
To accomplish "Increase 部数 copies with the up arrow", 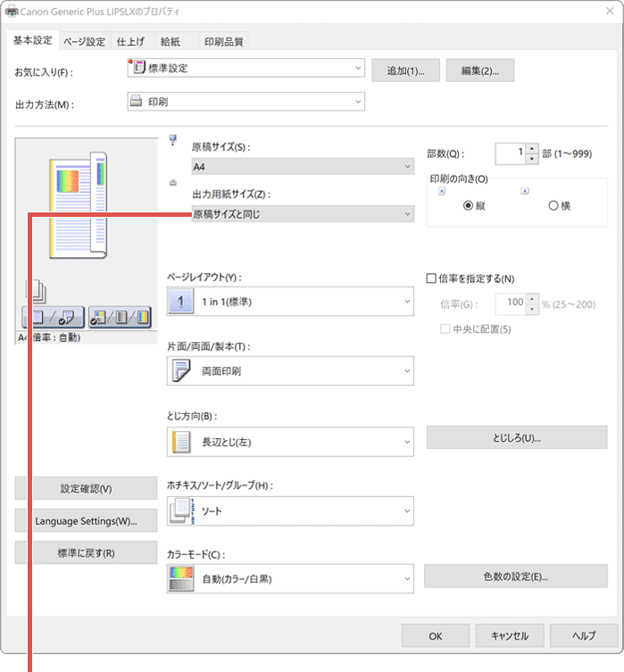I will [532, 149].
